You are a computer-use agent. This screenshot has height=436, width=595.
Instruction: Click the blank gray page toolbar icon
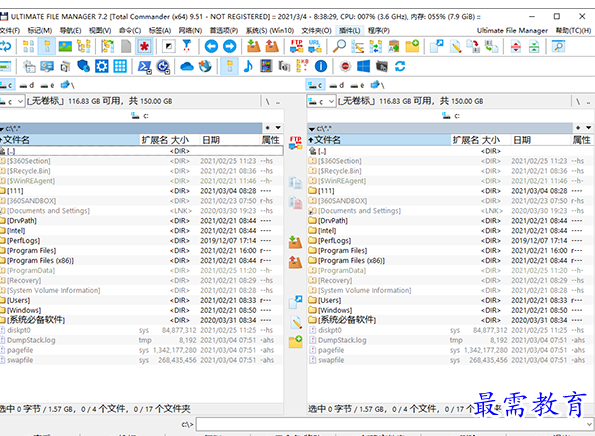pyautogui.click(x=126, y=46)
